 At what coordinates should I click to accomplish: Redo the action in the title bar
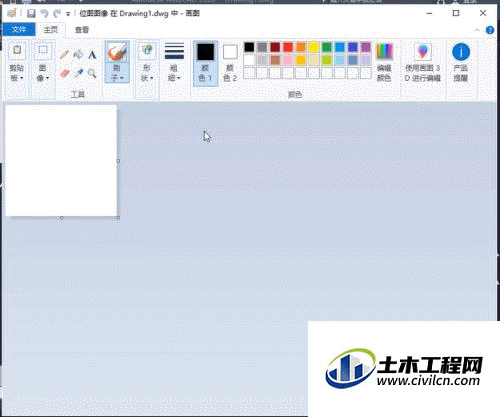coord(57,13)
